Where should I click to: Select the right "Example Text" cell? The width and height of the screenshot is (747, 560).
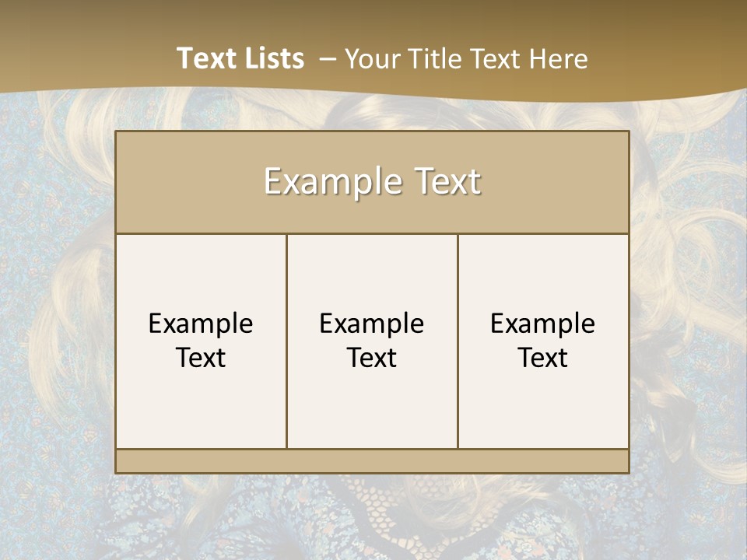point(543,341)
